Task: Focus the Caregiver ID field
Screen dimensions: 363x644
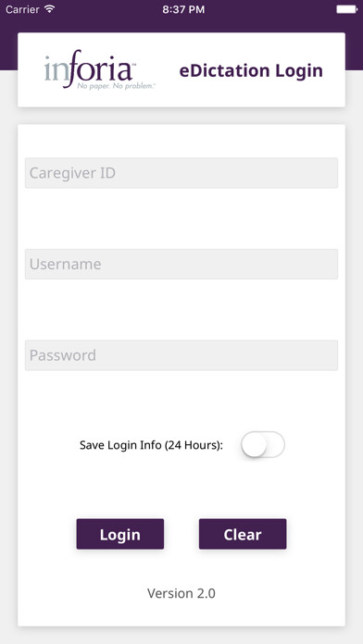Action: [x=181, y=173]
